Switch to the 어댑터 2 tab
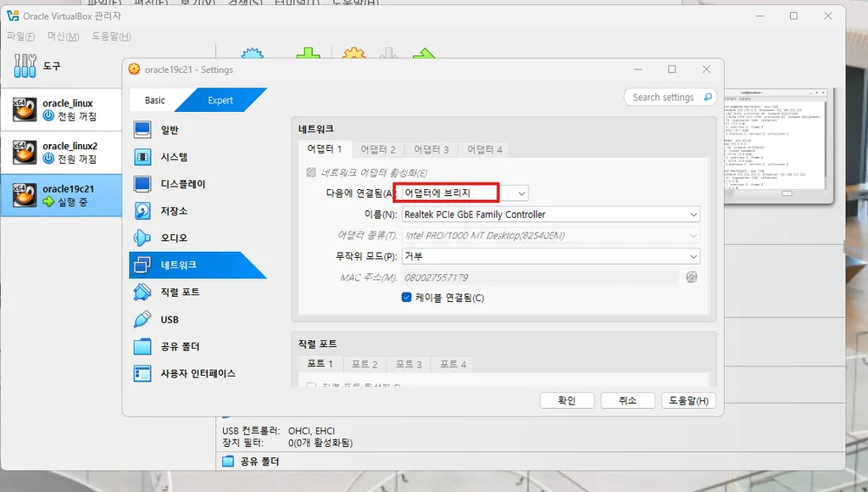 click(378, 149)
